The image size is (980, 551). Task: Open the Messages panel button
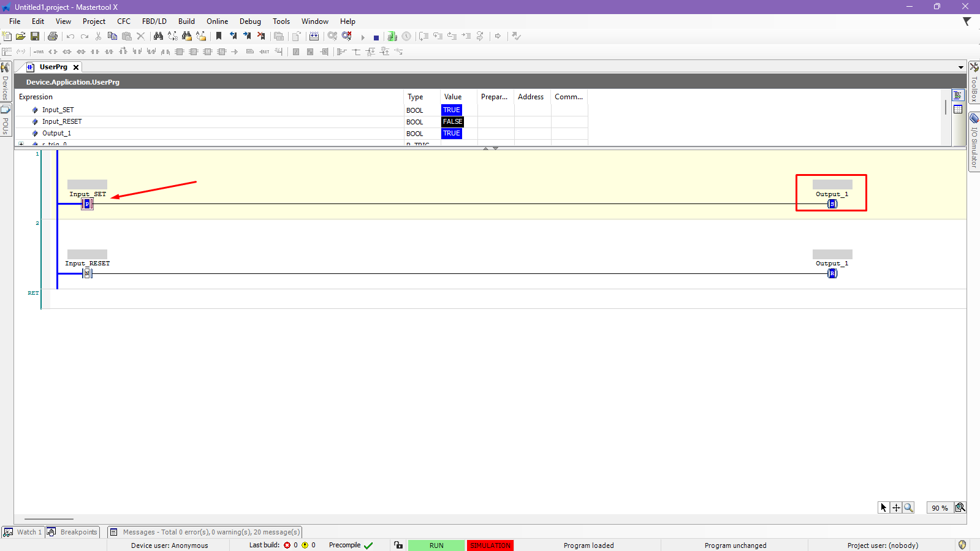point(205,532)
